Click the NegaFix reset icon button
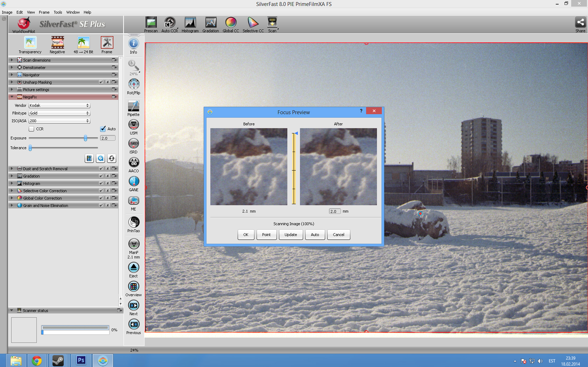This screenshot has width=588, height=367. (x=112, y=159)
